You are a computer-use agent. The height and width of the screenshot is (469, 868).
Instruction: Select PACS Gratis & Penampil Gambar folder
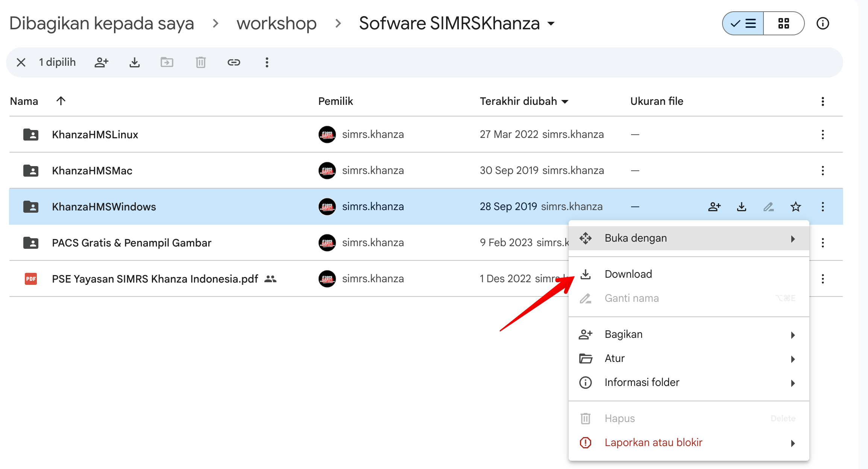[x=132, y=243]
